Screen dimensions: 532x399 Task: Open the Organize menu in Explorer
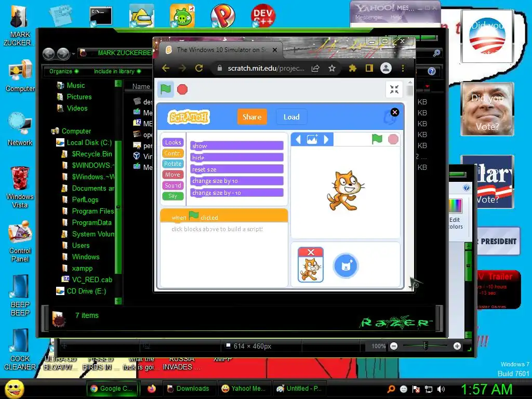click(64, 71)
